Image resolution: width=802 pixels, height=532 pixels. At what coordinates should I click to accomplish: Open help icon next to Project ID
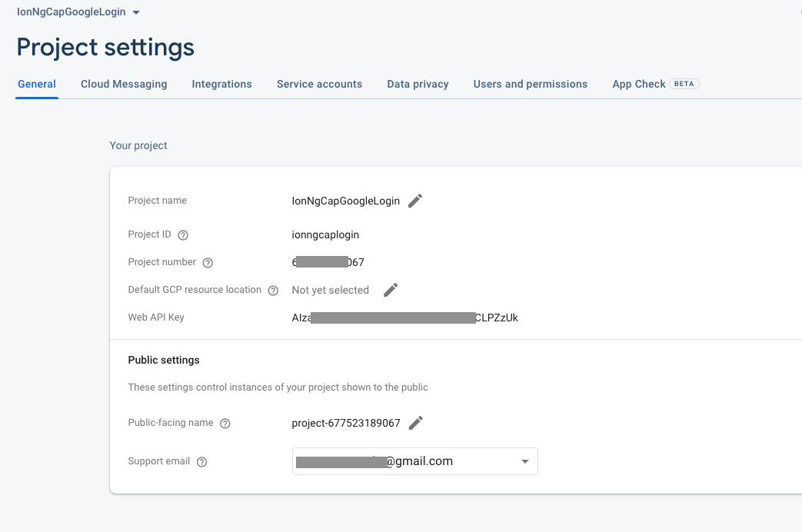pos(182,234)
